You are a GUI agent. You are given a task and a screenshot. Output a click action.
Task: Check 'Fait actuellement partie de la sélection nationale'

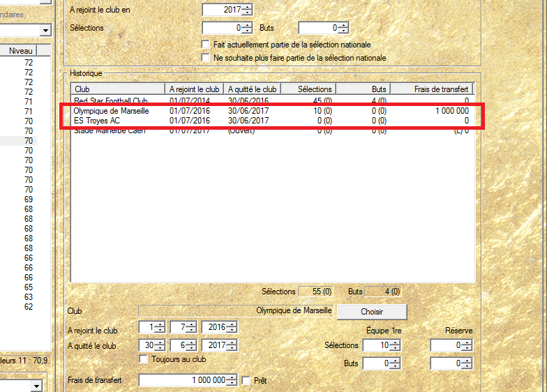pos(205,45)
